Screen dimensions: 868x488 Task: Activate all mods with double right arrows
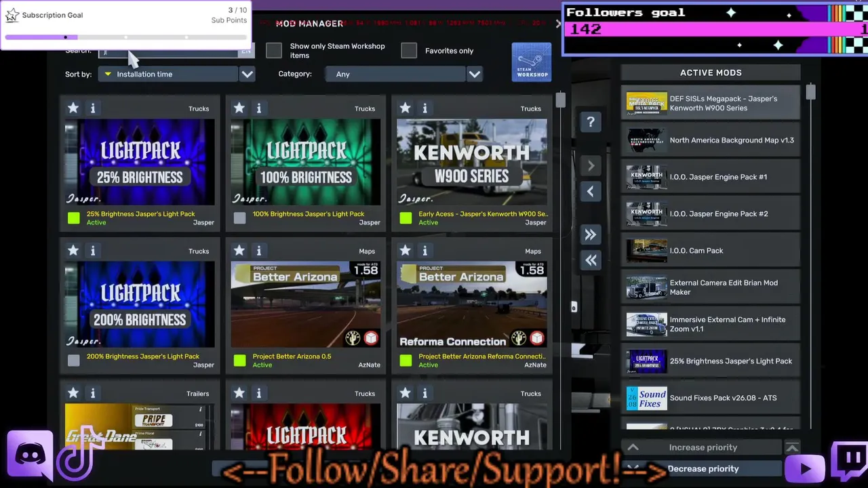click(591, 235)
